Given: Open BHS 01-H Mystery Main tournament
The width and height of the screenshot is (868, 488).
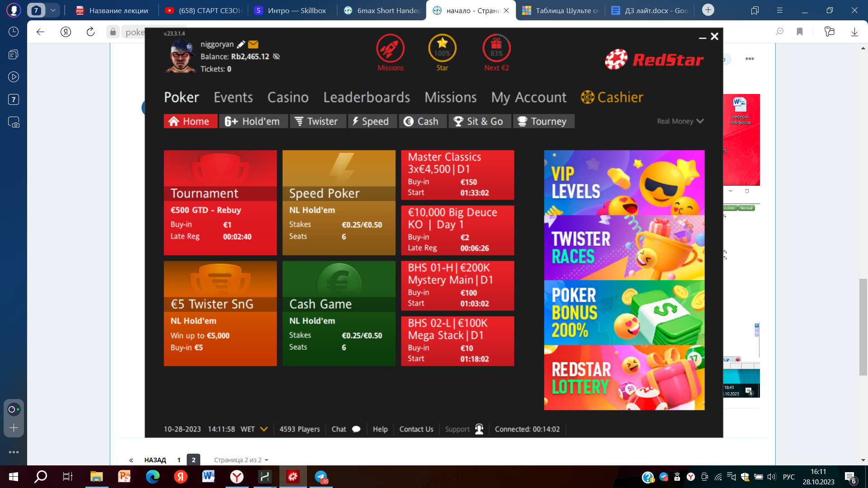Looking at the screenshot, I should pos(458,286).
